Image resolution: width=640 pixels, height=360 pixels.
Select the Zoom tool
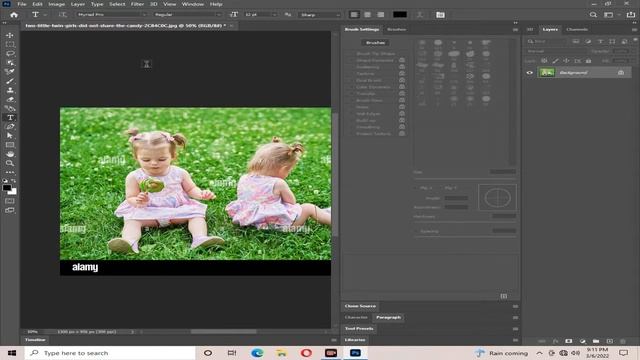point(10,163)
